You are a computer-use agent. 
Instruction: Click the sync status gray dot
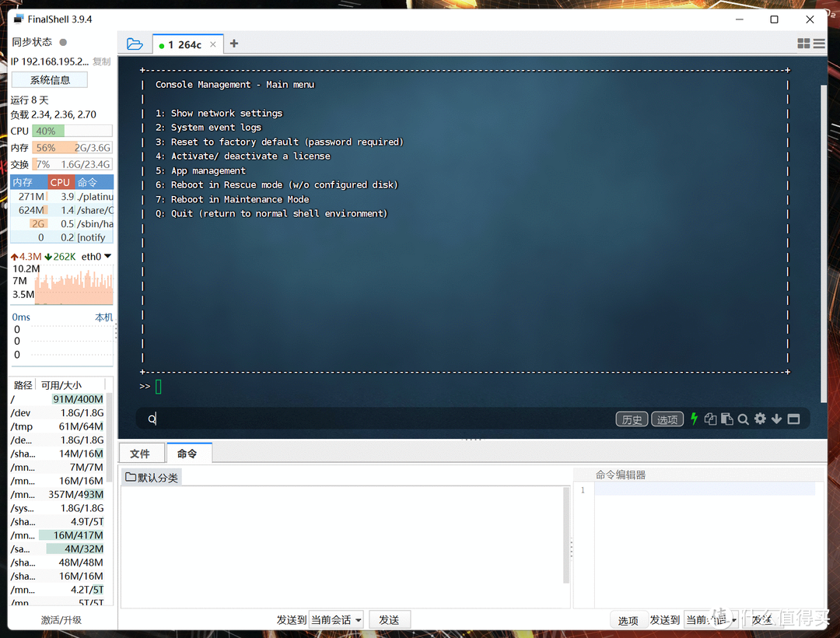point(63,42)
